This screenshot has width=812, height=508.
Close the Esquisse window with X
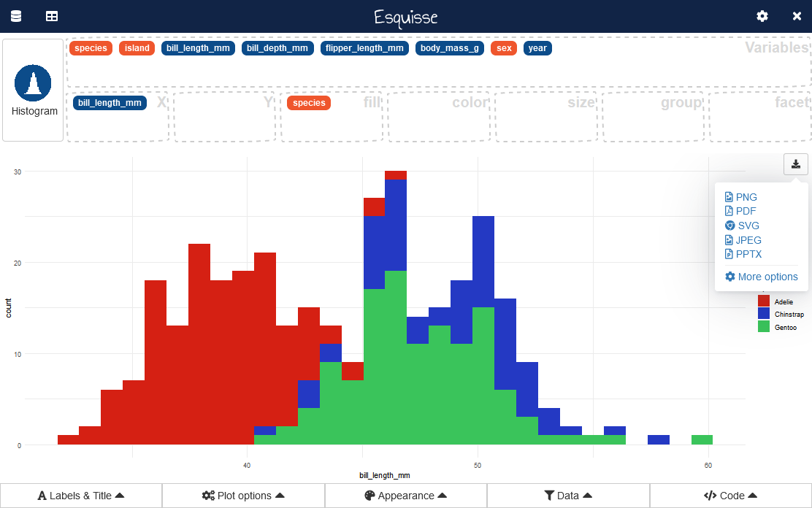click(797, 16)
